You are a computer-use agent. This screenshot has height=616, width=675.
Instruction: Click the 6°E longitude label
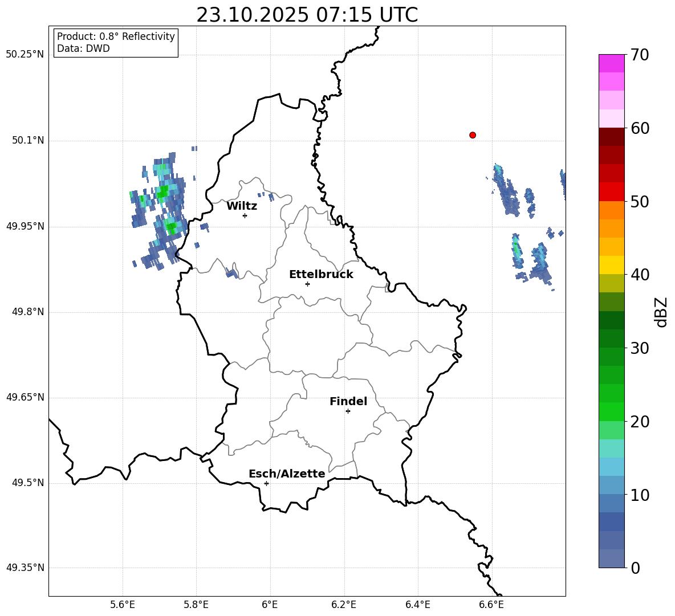click(270, 605)
